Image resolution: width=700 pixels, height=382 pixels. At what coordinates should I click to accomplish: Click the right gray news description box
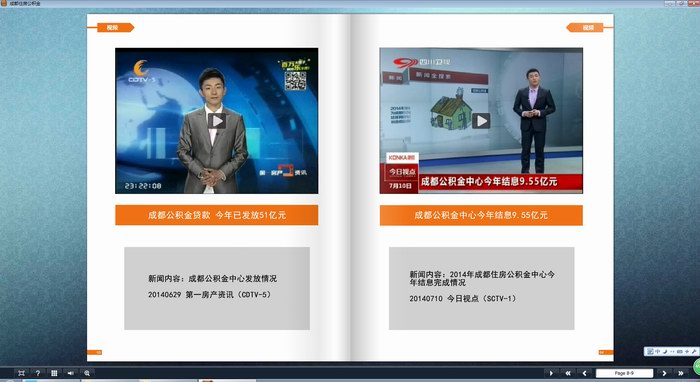tap(481, 288)
